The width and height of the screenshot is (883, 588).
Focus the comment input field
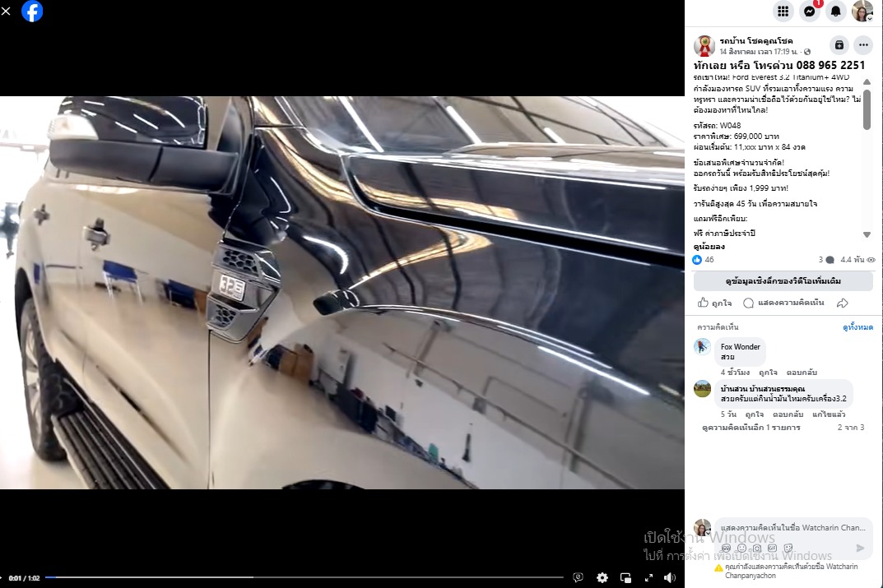(793, 528)
